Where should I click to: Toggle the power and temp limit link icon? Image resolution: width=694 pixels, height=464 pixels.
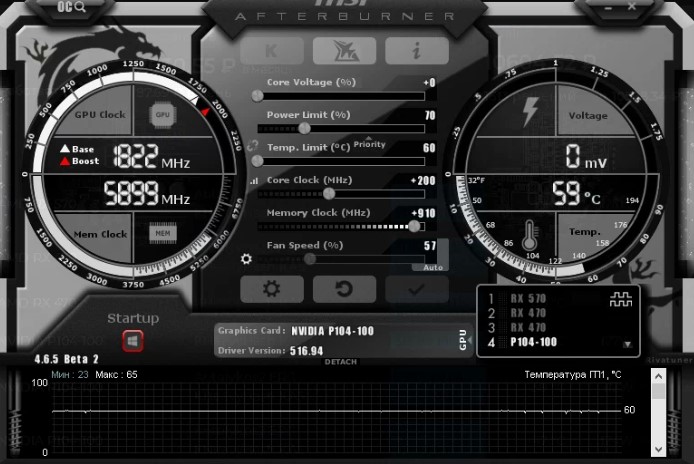pyautogui.click(x=252, y=145)
